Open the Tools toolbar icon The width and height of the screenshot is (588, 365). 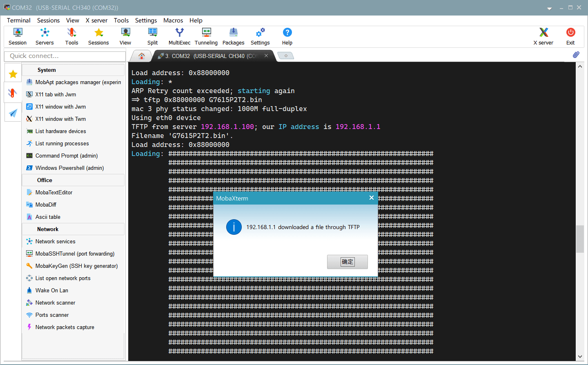coord(71,36)
